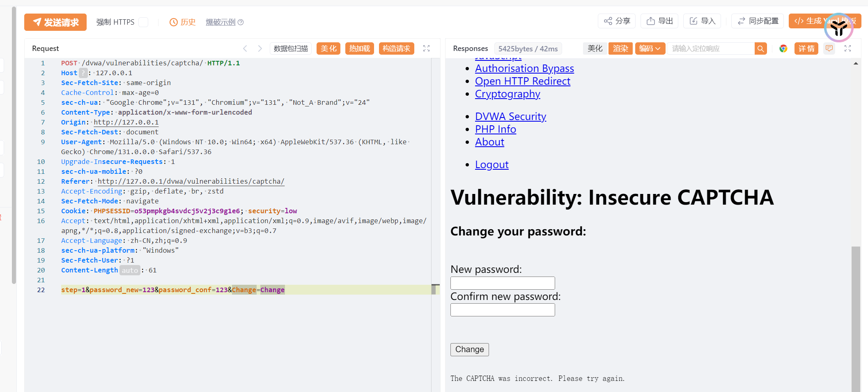Expand the Request panel to fullscreen

tap(427, 48)
